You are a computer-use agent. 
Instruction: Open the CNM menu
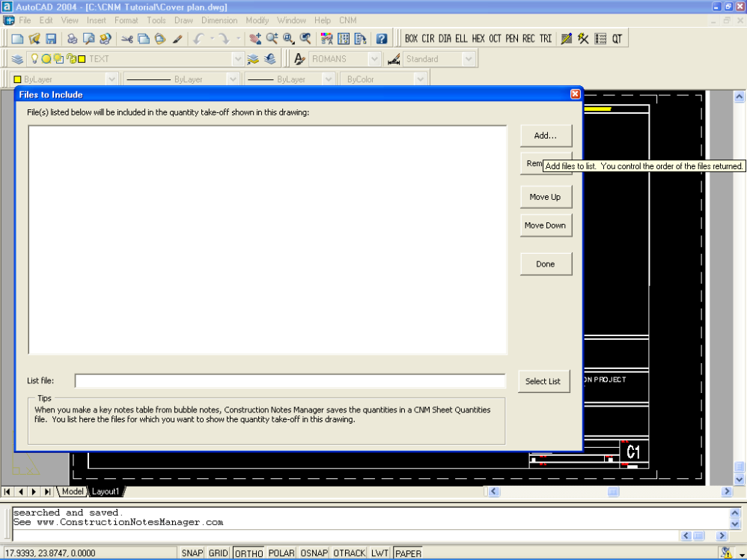click(347, 20)
